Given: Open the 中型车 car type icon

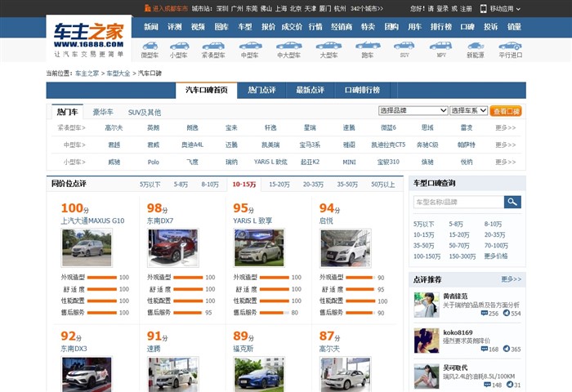Looking at the screenshot, I should (x=250, y=46).
